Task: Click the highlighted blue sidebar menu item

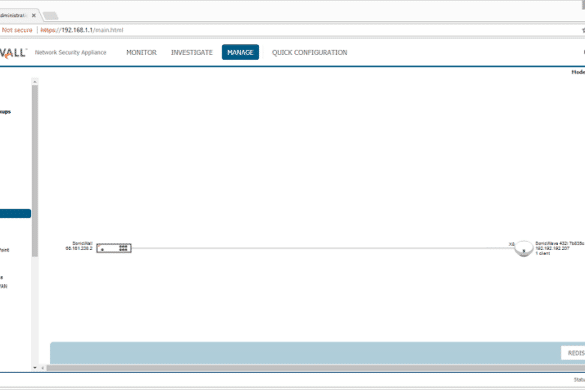Action: pyautogui.click(x=15, y=213)
